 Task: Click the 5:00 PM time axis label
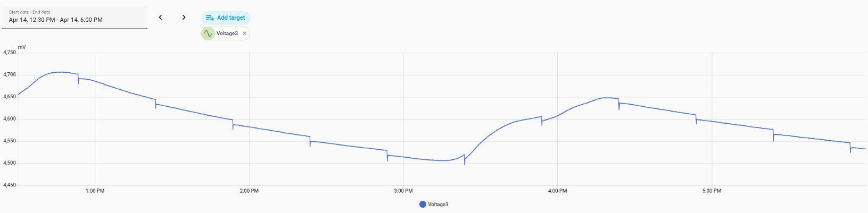tap(712, 191)
